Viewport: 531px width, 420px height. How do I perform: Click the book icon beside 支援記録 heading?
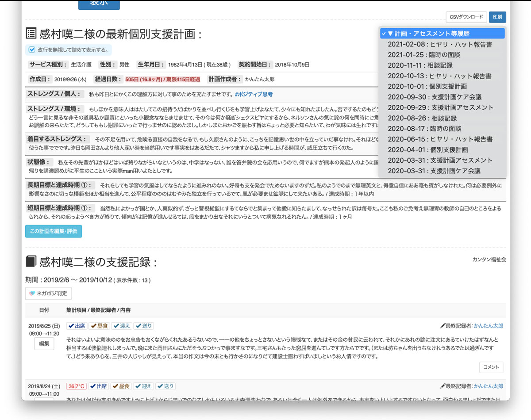[31, 262]
